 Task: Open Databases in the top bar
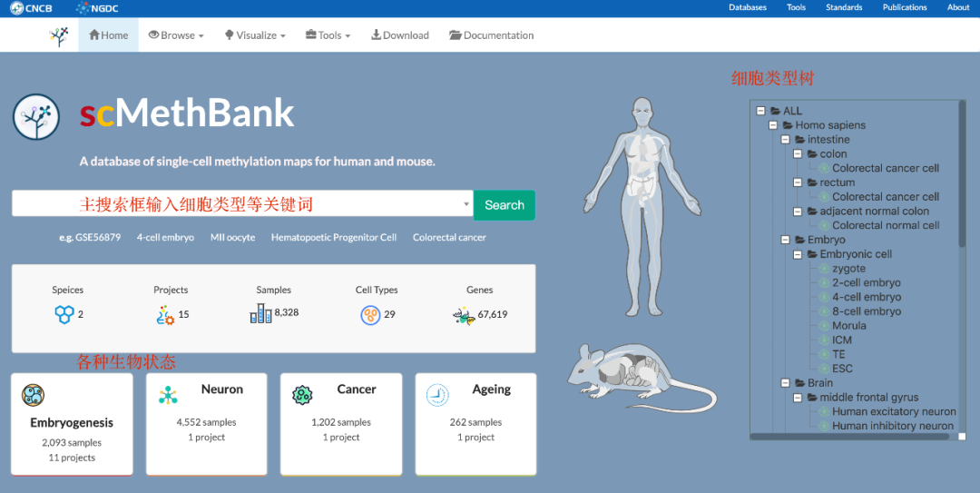tap(748, 7)
